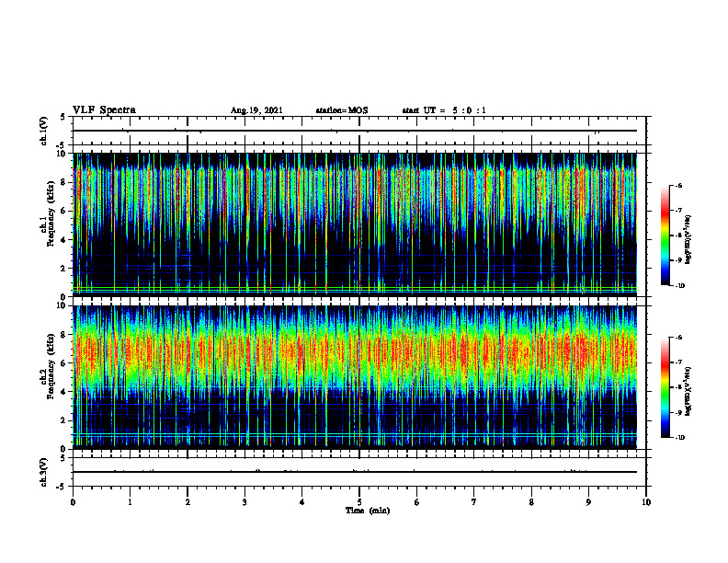This screenshot has width=728, height=563.
Task: Click the time-axis tick label '7'
Action: click(x=474, y=502)
